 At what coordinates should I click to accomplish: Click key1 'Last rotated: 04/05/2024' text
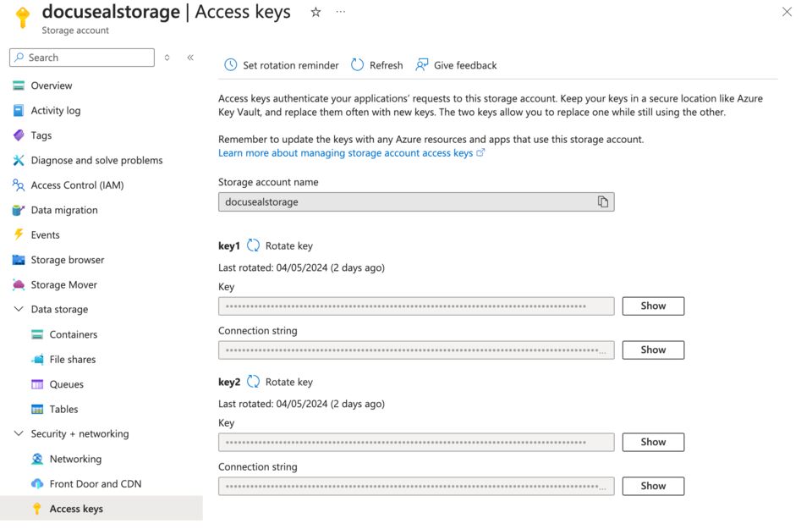coord(301,267)
